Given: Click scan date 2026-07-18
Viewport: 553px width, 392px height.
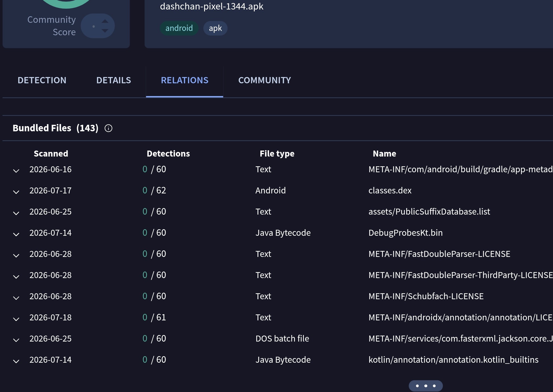Looking at the screenshot, I should point(50,317).
